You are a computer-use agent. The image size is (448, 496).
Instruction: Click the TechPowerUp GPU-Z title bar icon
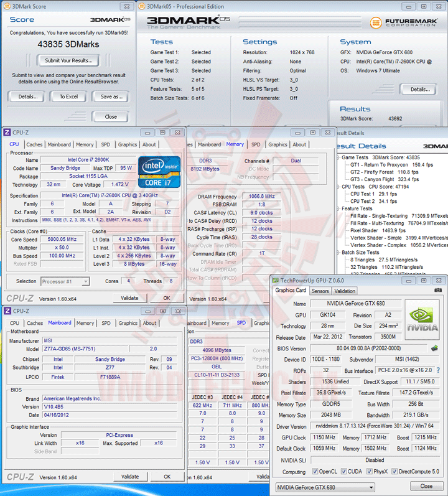[x=276, y=281]
